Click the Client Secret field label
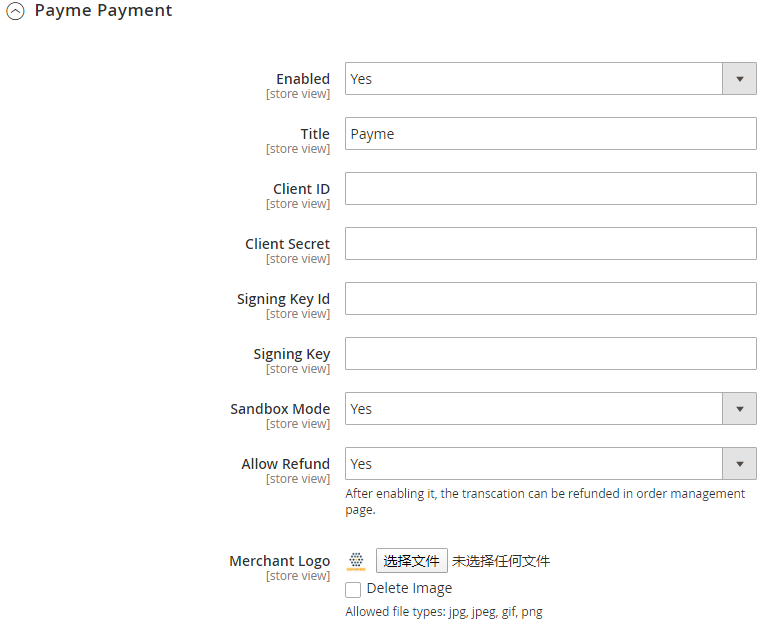This screenshot has width=767, height=627. [x=287, y=244]
